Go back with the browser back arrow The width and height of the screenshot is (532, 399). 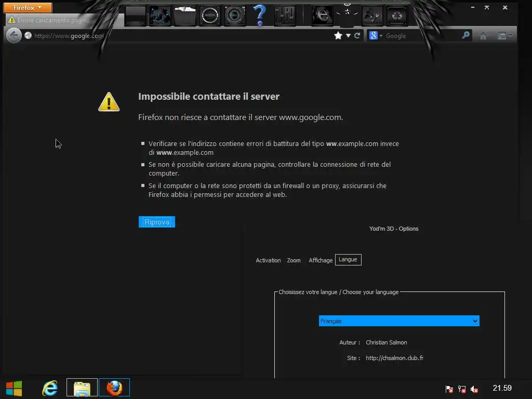pyautogui.click(x=14, y=35)
